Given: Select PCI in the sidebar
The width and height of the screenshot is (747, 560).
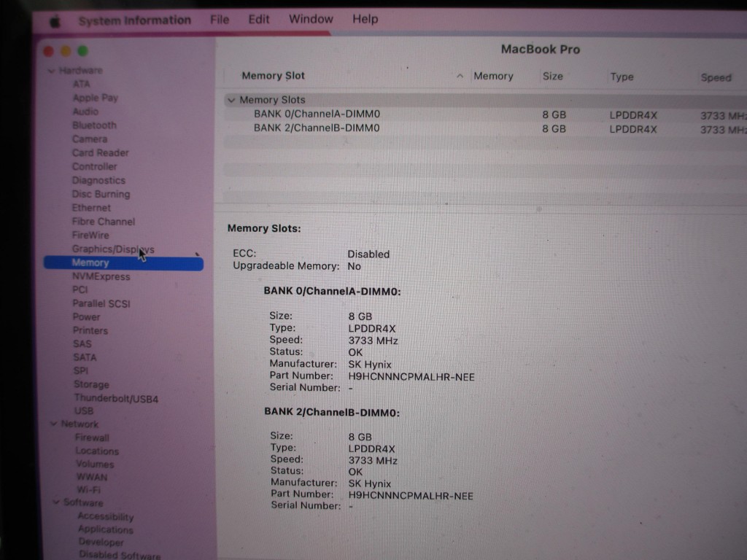Looking at the screenshot, I should pos(80,289).
